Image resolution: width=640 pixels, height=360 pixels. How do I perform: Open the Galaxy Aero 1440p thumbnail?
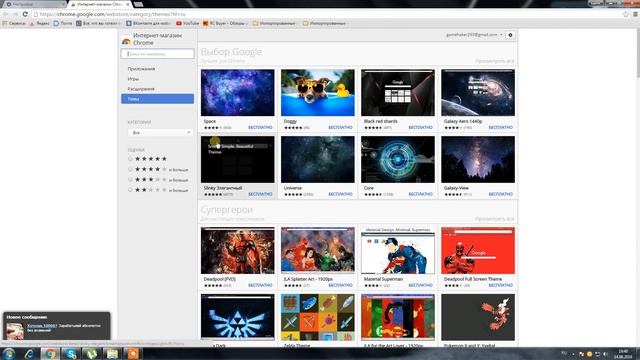click(478, 93)
